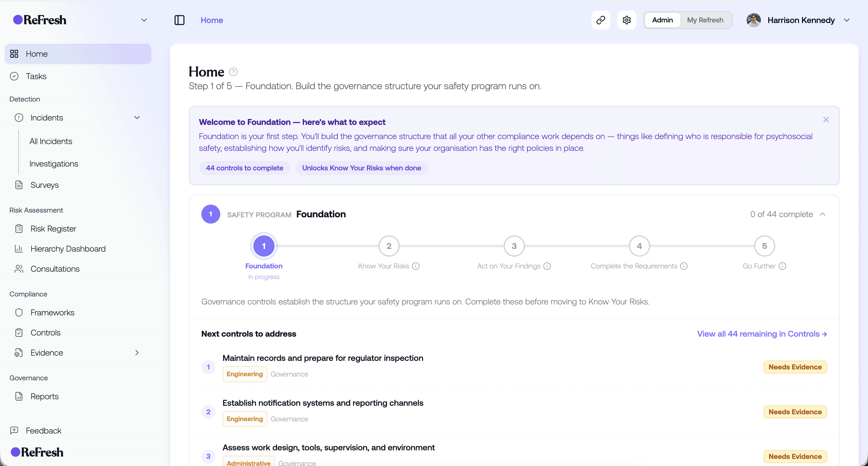Collapse the Foundation progress panel chevron

pos(823,214)
